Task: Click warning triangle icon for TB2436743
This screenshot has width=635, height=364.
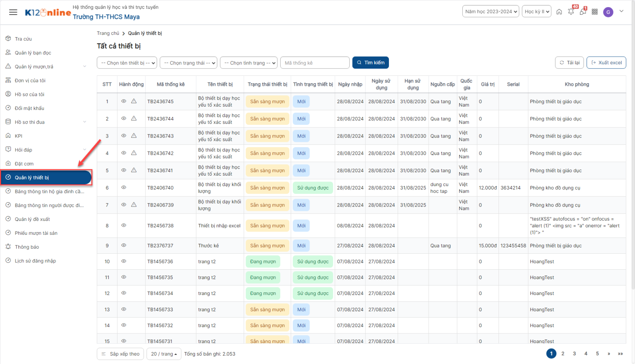Action: [x=134, y=136]
